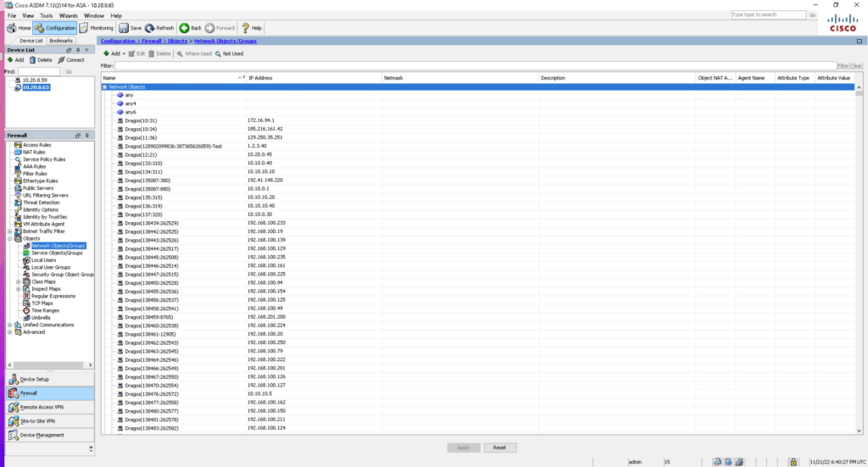Delete the selected device in Device List

(x=41, y=60)
